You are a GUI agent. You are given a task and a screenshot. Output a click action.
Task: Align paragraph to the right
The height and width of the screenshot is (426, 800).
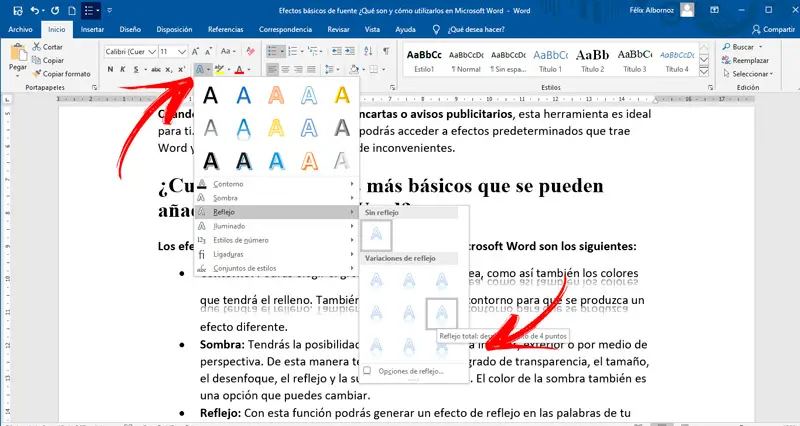(x=298, y=69)
